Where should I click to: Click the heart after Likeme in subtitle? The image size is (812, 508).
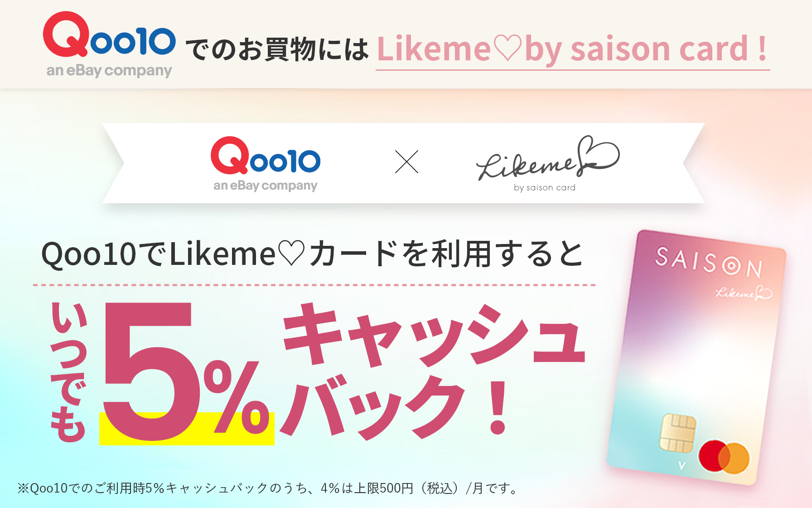pyautogui.click(x=291, y=254)
